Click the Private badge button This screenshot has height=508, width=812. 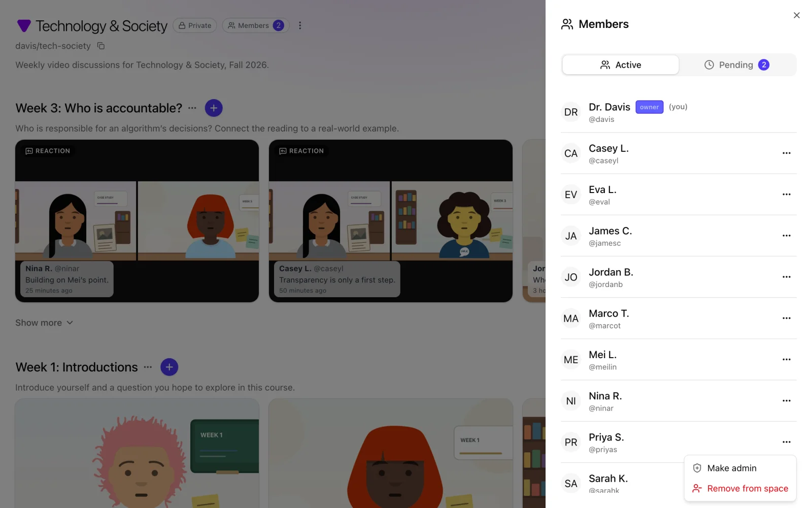195,25
